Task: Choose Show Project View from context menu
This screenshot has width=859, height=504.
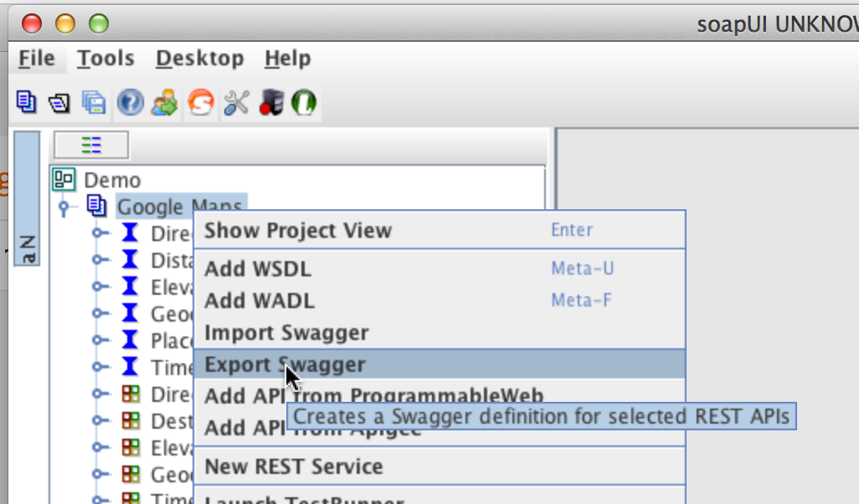Action: 440,230
